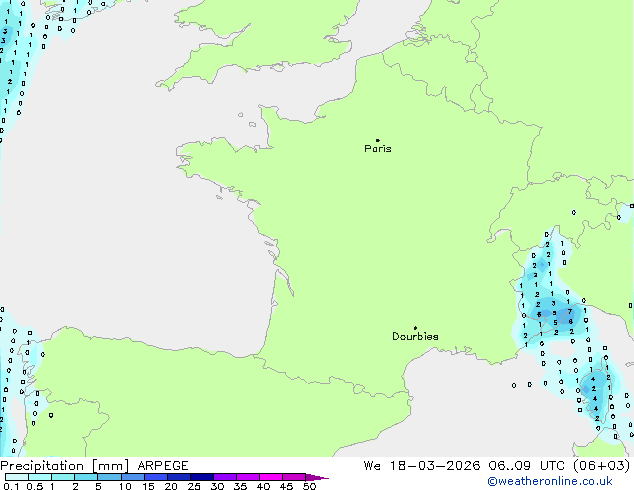Click the legend value label '0.1'
This screenshot has height=490, width=634.
click(x=11, y=486)
